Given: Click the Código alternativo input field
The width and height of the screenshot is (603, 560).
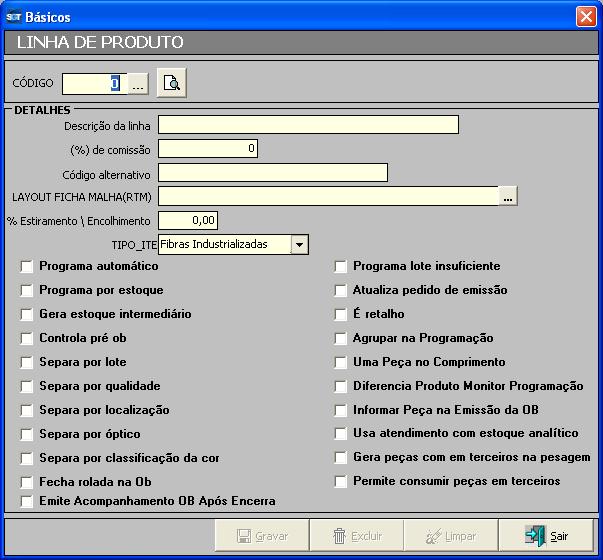Looking at the screenshot, I should [x=272, y=173].
